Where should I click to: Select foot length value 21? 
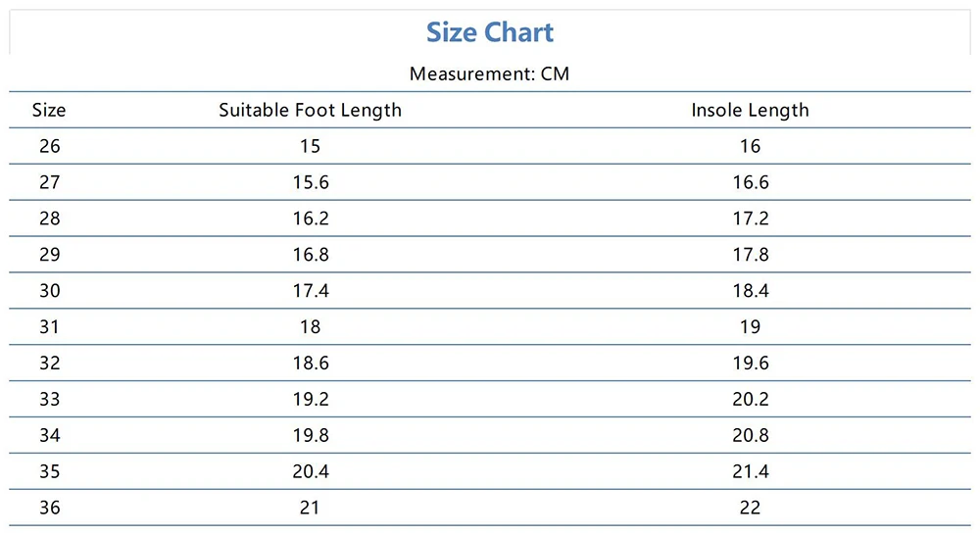point(310,509)
